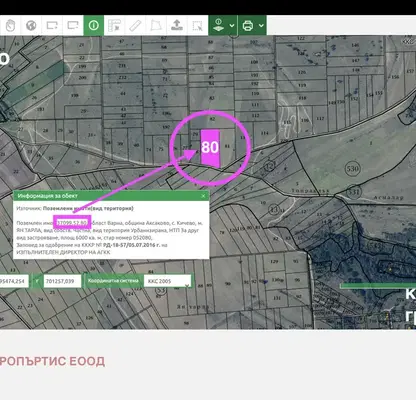The height and width of the screenshot is (400, 416).
Task: Expand the layer info dropdown arrow
Action: (232, 25)
